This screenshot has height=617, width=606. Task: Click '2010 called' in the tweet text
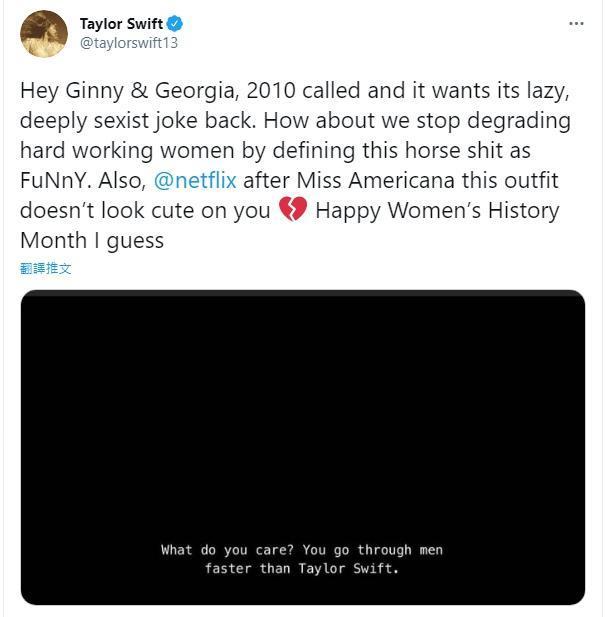[303, 91]
